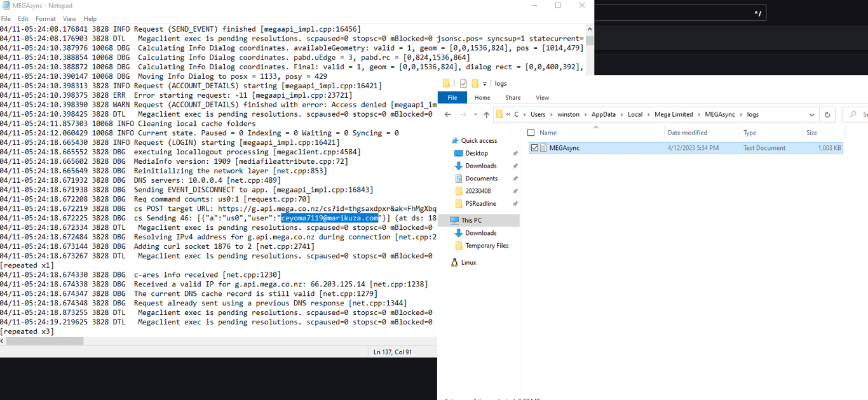Open the Edit menu in Notepad

(x=23, y=19)
